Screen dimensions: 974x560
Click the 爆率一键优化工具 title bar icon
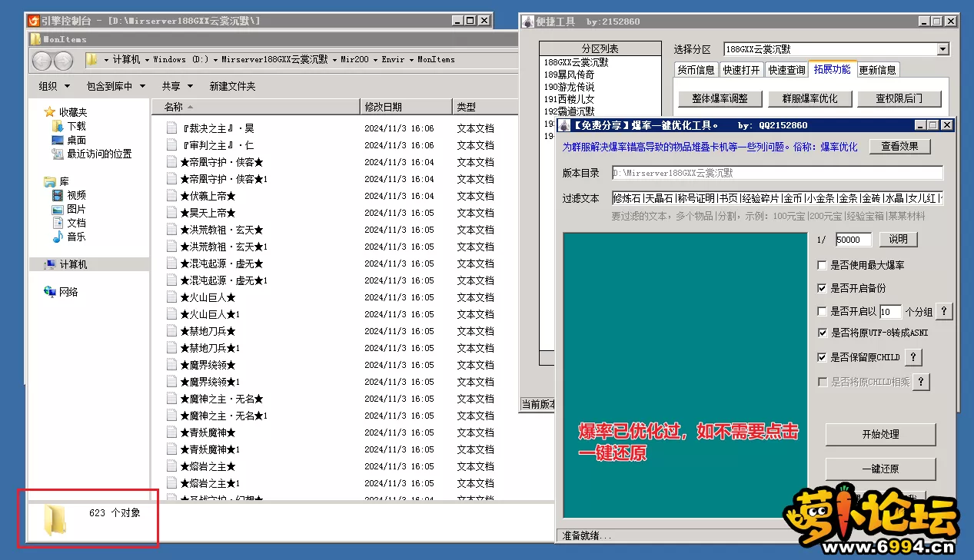[x=564, y=125]
